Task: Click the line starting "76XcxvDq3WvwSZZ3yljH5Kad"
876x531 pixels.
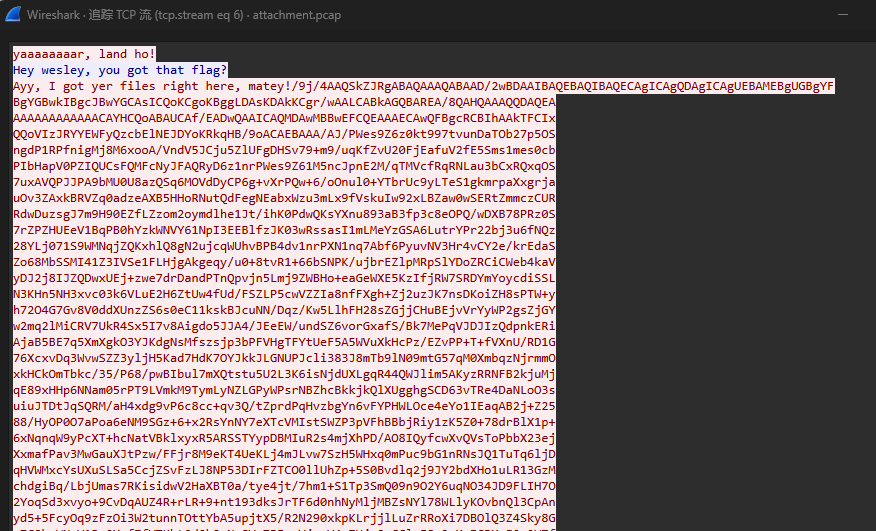Action: 284,358
